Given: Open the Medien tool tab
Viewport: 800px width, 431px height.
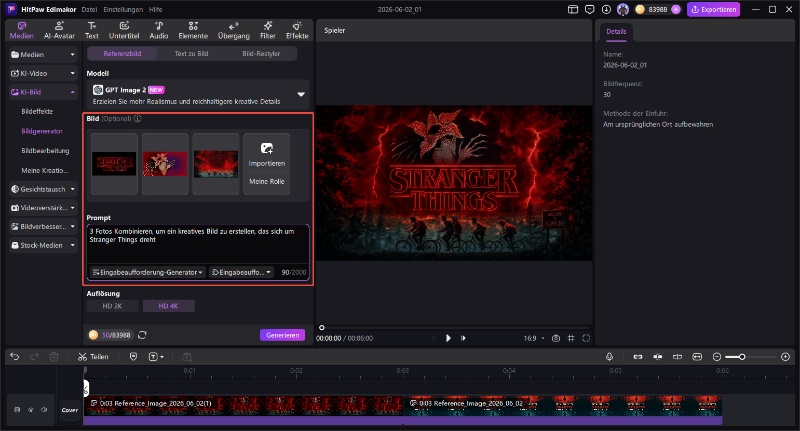Looking at the screenshot, I should click(x=21, y=31).
